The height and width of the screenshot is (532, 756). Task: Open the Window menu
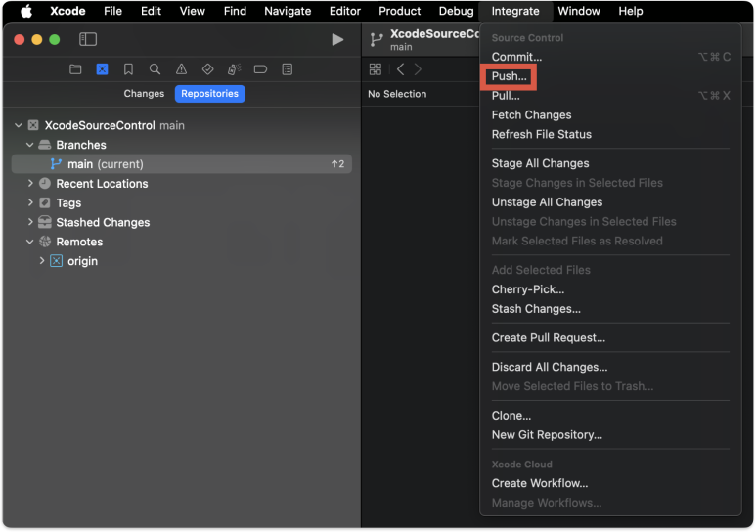[x=579, y=11]
